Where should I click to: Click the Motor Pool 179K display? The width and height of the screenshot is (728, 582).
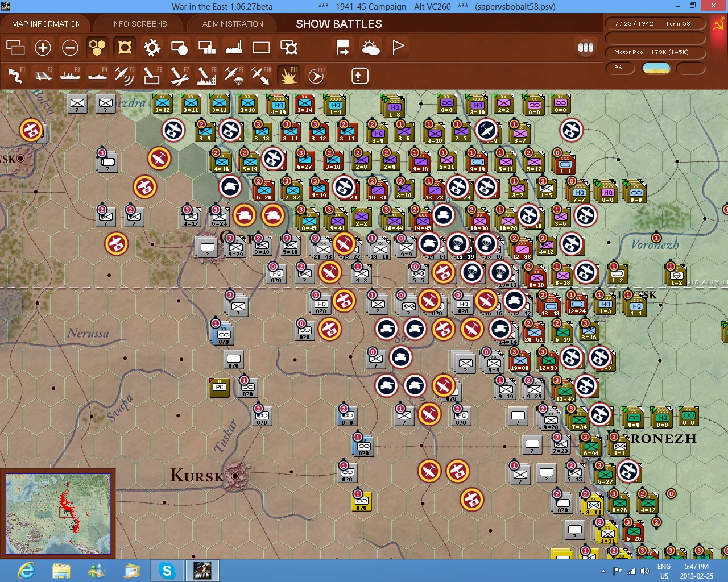tap(655, 52)
